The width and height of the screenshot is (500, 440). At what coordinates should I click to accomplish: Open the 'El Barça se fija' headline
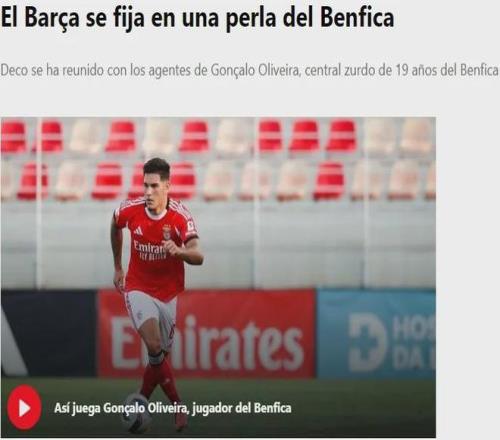197,17
